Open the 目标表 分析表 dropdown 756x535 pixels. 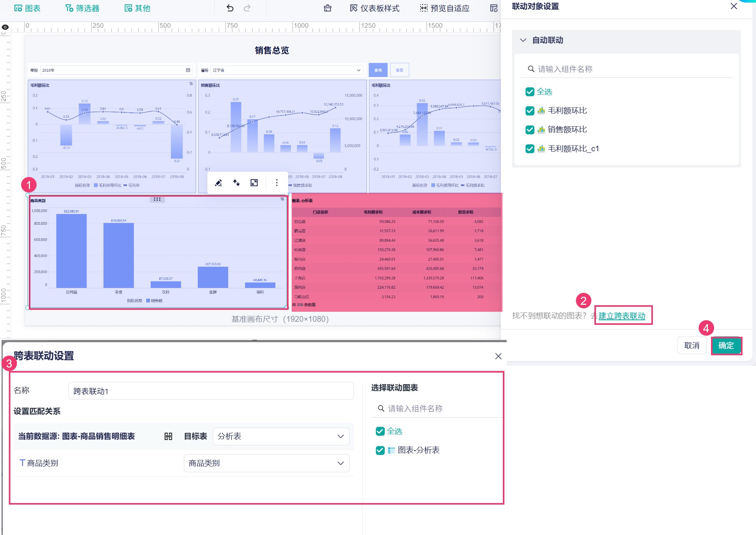(281, 436)
